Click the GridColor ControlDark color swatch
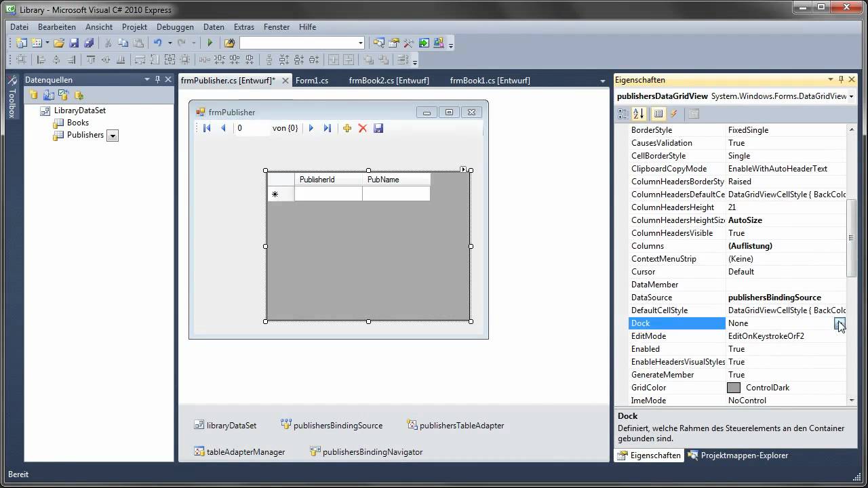The height and width of the screenshot is (488, 868). click(x=734, y=388)
